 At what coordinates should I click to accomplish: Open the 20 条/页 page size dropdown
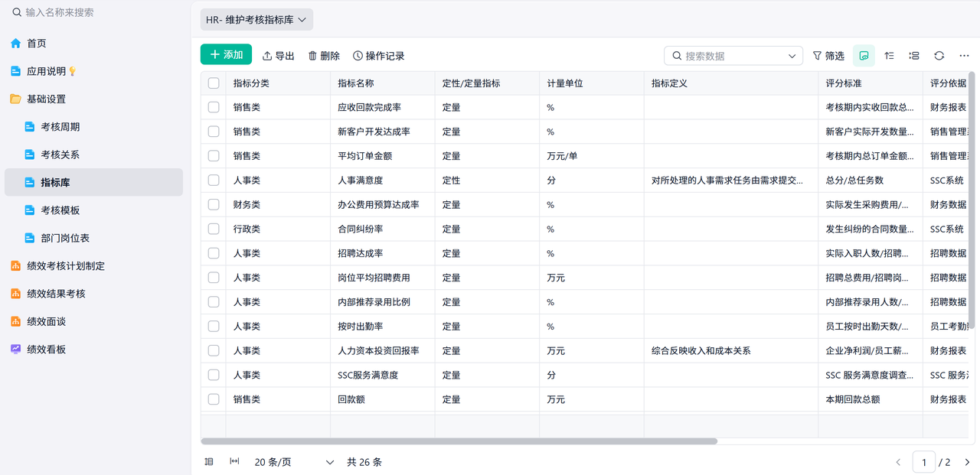(x=295, y=462)
